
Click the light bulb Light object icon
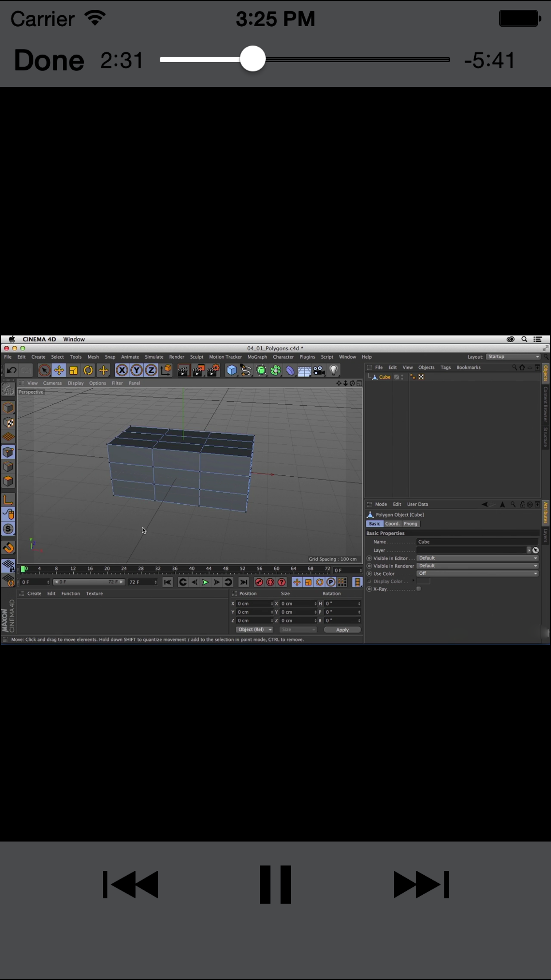(334, 370)
